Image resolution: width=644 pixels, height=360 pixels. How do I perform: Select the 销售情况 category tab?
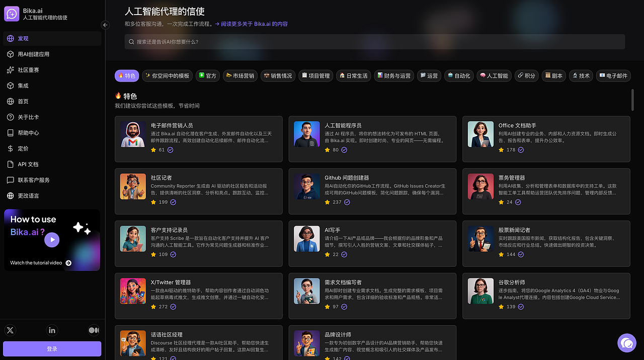tap(278, 76)
